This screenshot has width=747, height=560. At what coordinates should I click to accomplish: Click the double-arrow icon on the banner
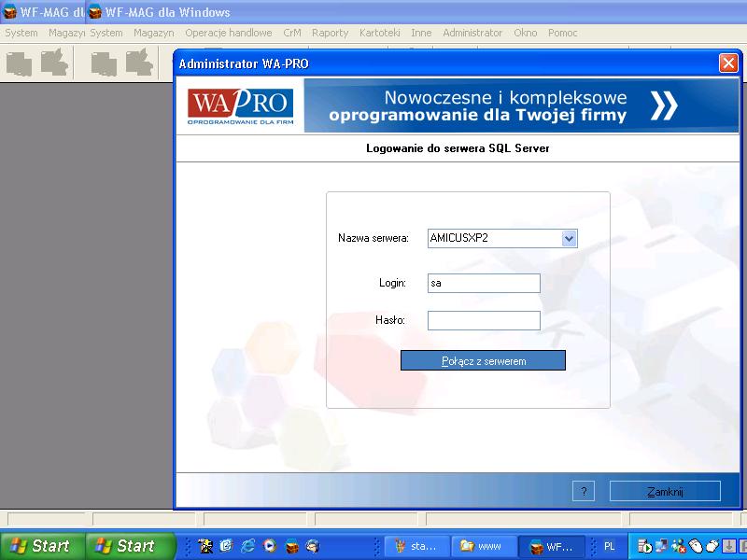(664, 105)
